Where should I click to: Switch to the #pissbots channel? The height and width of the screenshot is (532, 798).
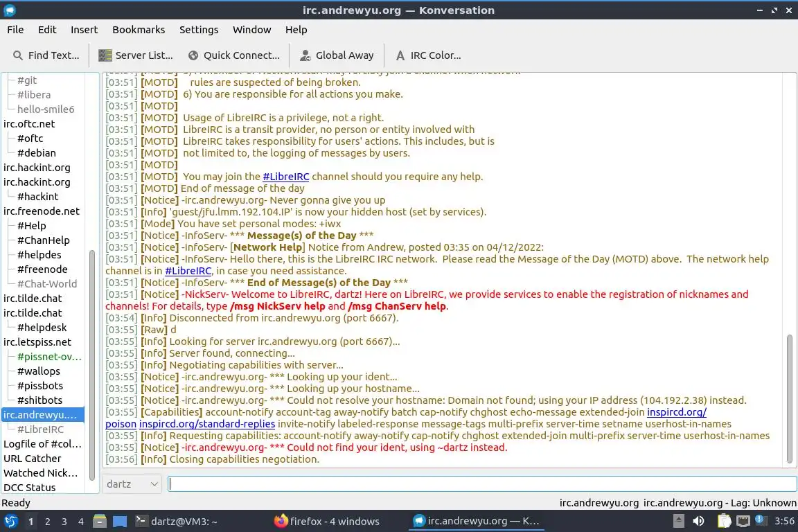[40, 386]
